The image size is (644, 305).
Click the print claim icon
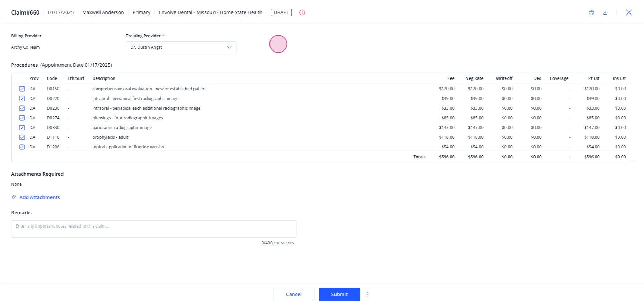click(x=591, y=12)
